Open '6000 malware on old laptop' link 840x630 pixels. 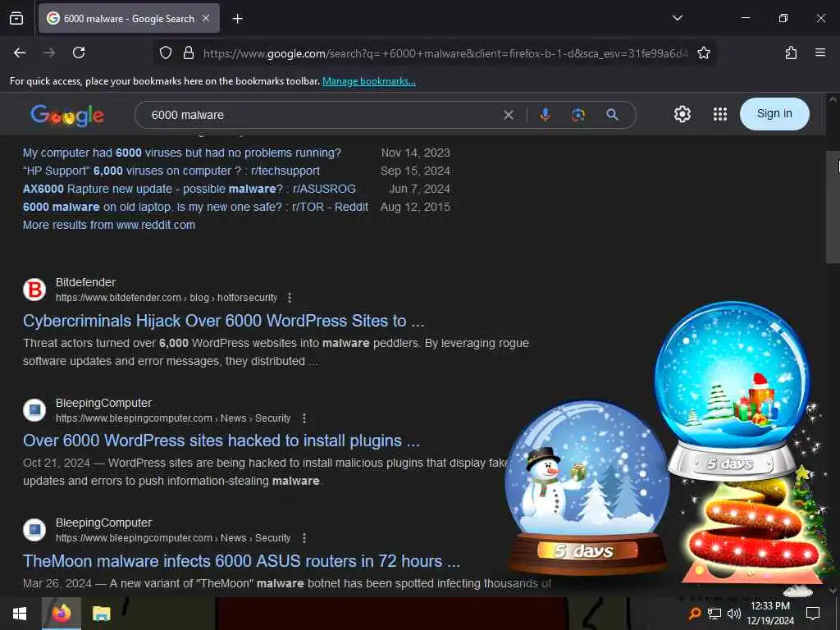pyautogui.click(x=195, y=207)
